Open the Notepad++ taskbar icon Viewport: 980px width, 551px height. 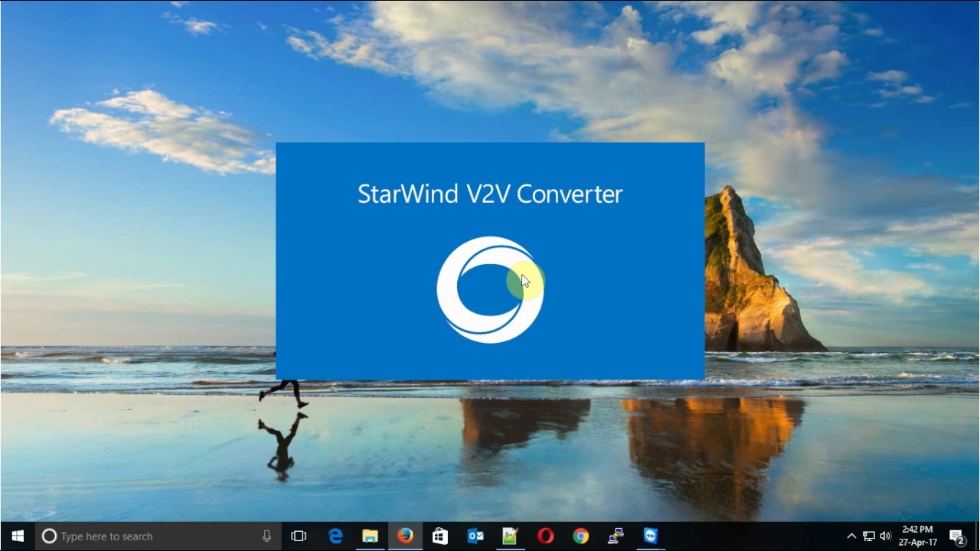510,536
